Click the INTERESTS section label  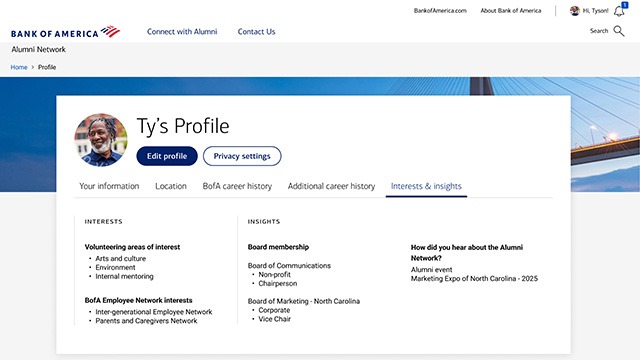pyautogui.click(x=103, y=222)
